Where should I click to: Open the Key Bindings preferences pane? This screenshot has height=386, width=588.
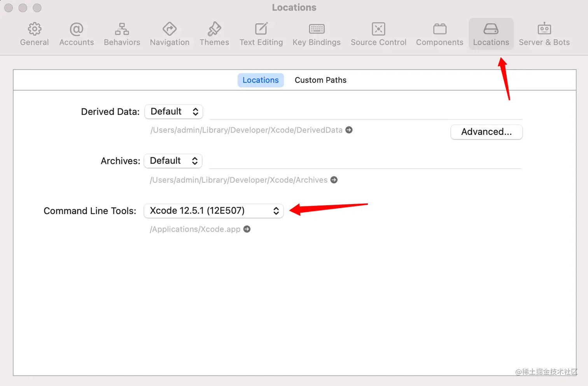[317, 34]
